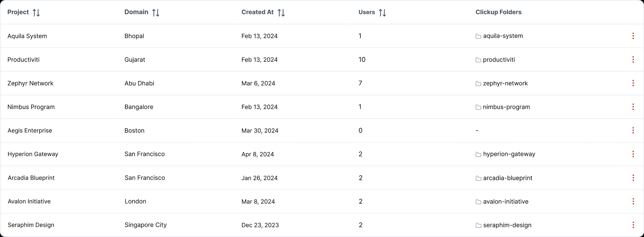Sort table by Users column

(383, 13)
